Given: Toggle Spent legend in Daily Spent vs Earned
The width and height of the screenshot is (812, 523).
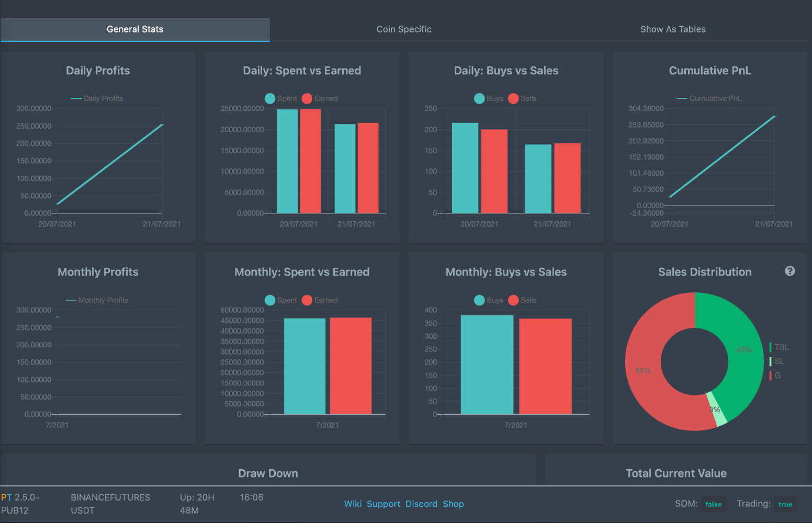Looking at the screenshot, I should click(x=281, y=98).
